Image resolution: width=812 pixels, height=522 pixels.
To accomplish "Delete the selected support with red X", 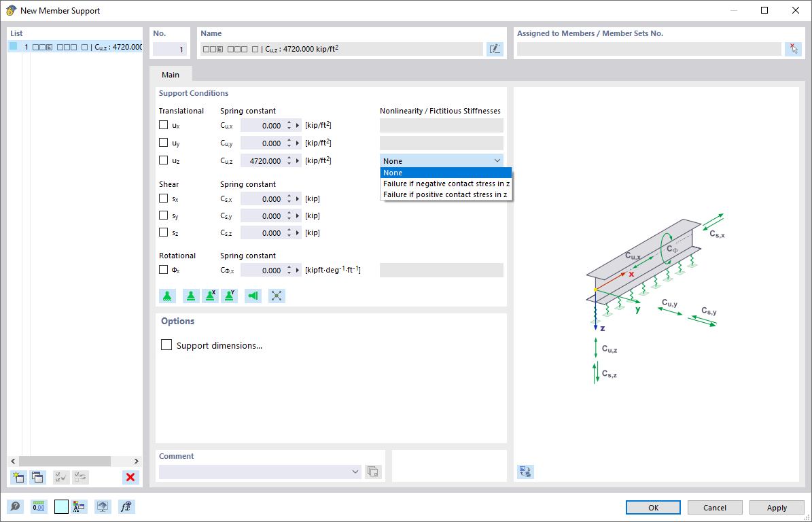I will pyautogui.click(x=130, y=477).
